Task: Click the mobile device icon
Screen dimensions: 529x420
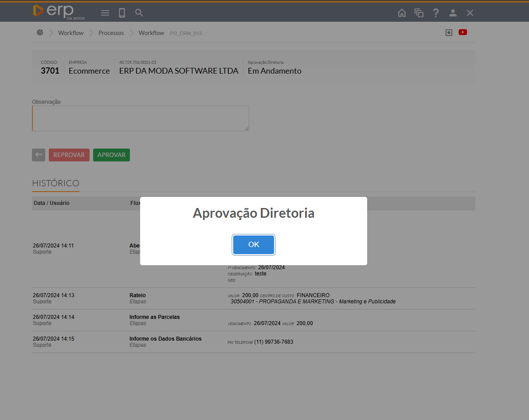Action: 122,13
